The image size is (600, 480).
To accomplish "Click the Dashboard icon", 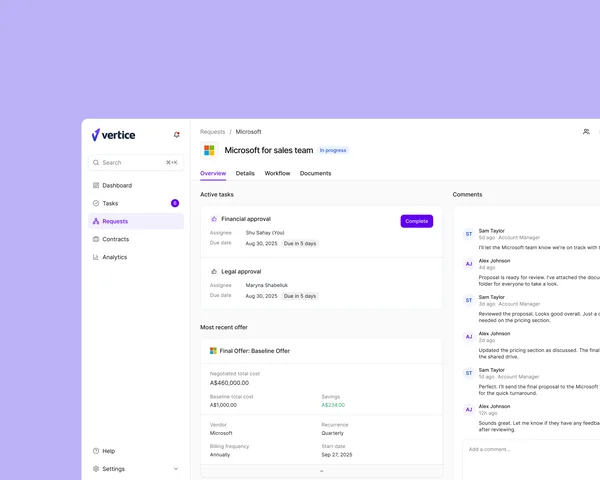I will [96, 185].
